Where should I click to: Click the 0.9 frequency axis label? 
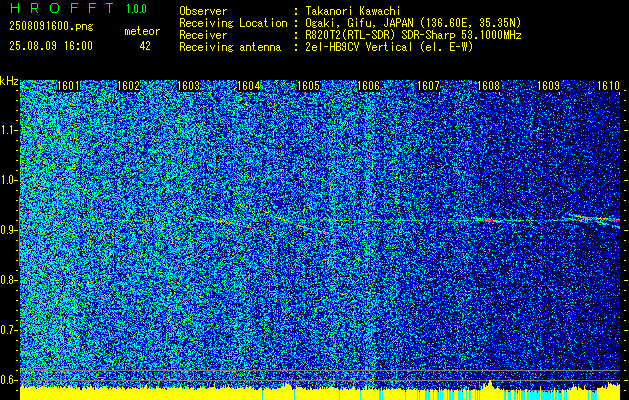click(x=7, y=230)
